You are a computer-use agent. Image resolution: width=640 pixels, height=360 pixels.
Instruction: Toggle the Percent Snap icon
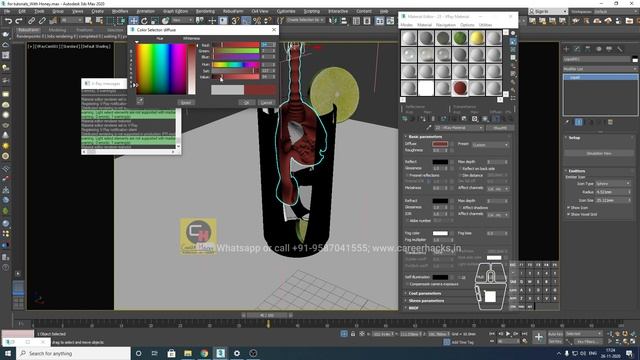(257, 20)
